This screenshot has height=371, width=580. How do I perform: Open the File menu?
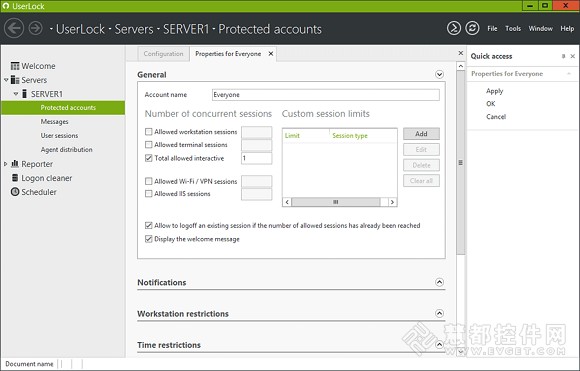492,28
